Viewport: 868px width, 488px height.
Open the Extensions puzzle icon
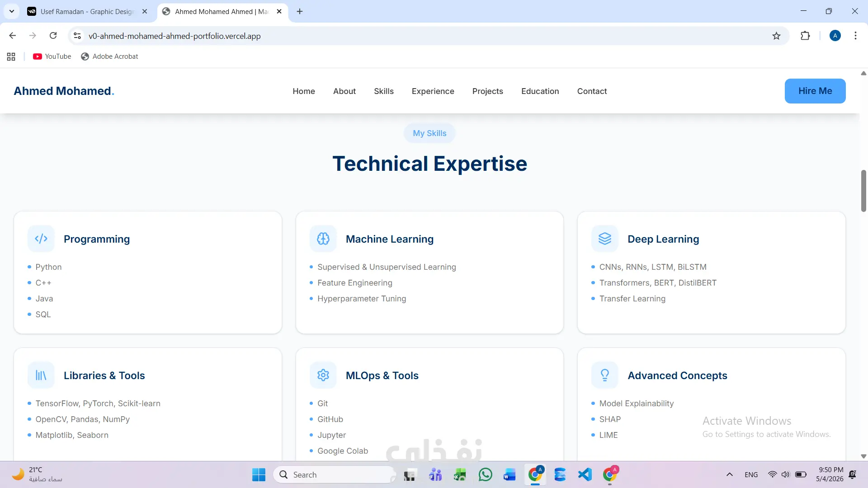pyautogui.click(x=805, y=36)
